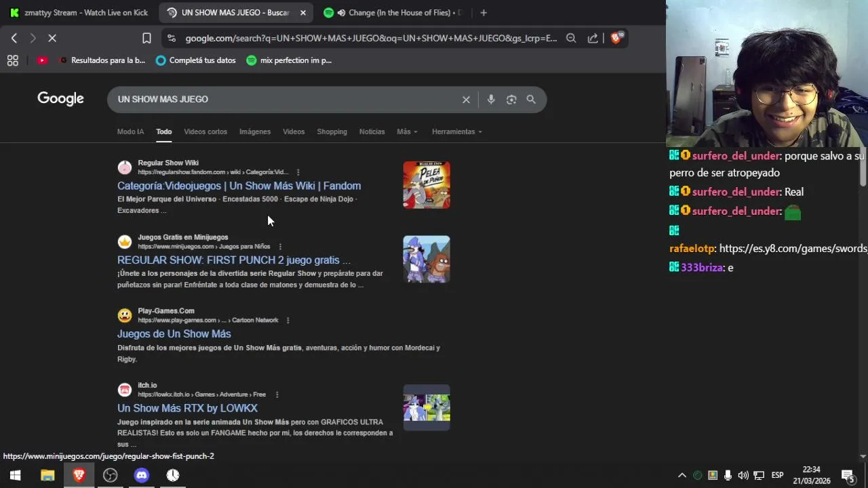Screen dimensions: 868x488
Task: Open Un Show Más RTX by LOWKX link
Action: pos(187,408)
